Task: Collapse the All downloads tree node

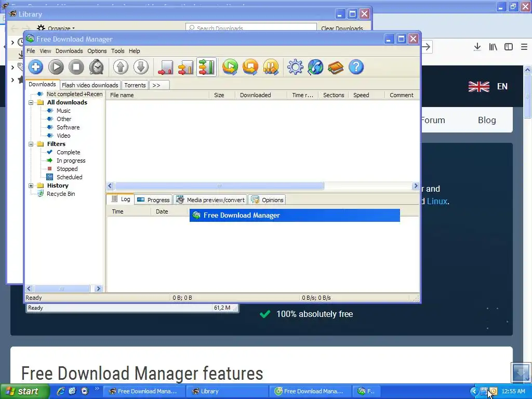Action: click(x=31, y=102)
